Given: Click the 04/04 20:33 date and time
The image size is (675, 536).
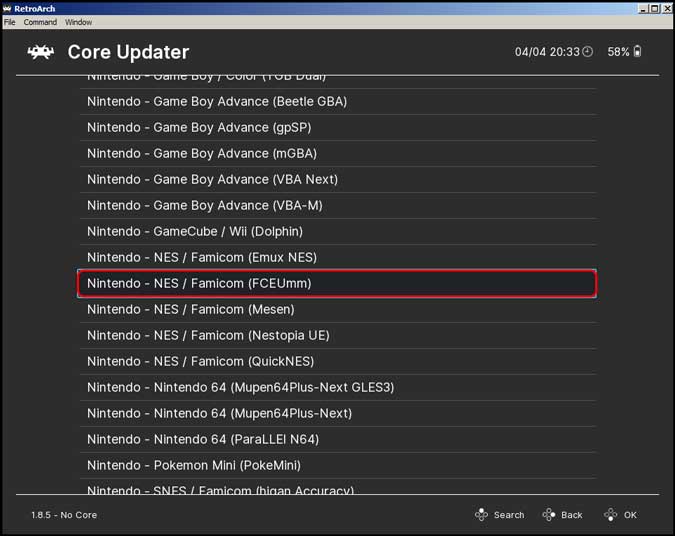Looking at the screenshot, I should click(547, 52).
